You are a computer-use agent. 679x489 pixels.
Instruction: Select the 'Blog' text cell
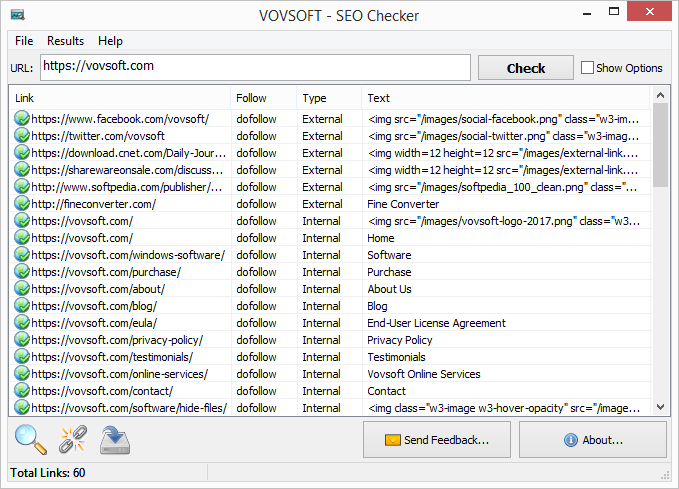click(377, 306)
